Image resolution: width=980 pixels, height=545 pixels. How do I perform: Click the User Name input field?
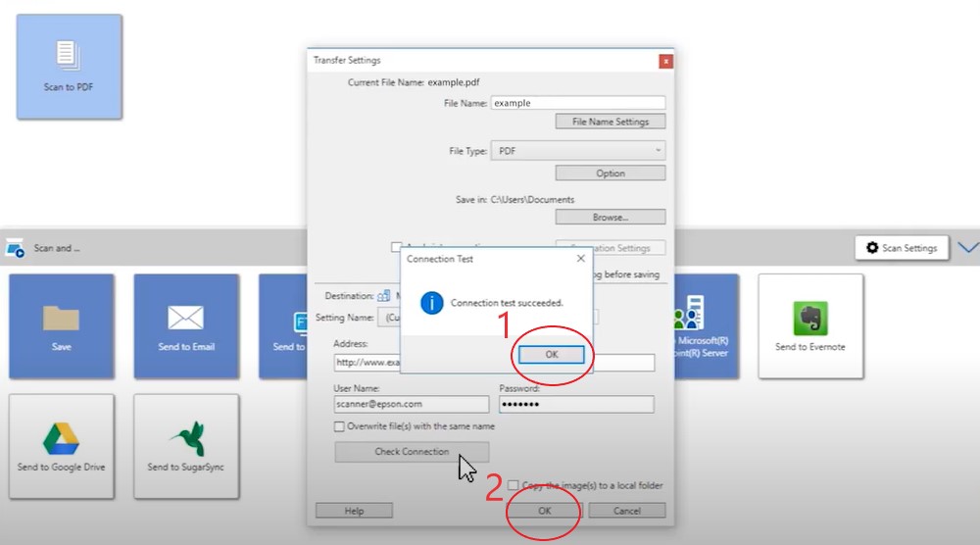(411, 404)
